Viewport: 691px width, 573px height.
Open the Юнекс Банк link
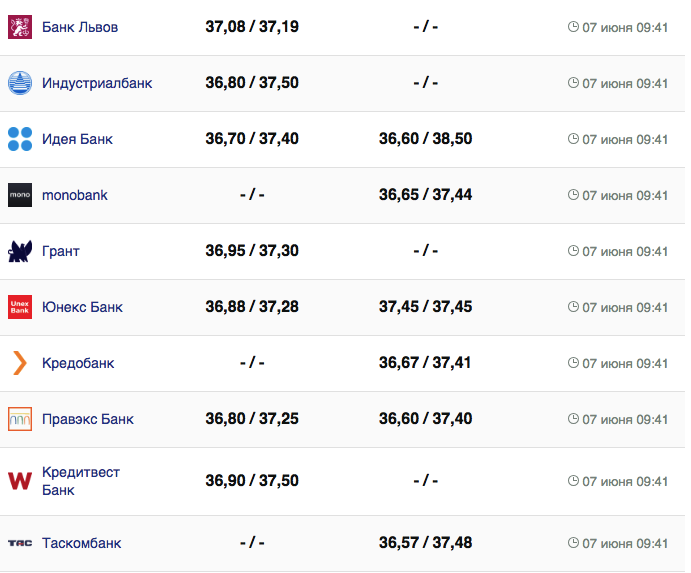coord(82,307)
